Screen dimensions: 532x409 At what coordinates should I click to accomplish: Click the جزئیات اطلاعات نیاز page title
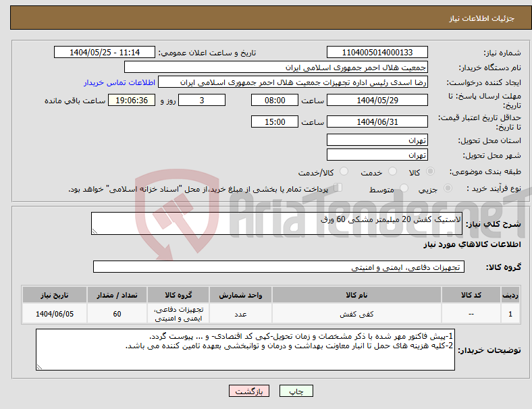pyautogui.click(x=482, y=18)
